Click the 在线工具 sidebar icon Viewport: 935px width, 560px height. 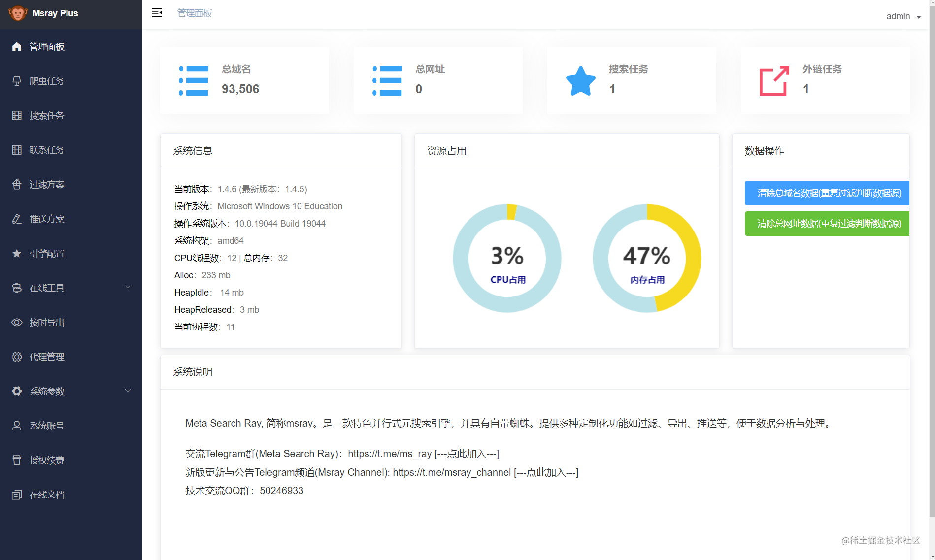[x=17, y=288]
